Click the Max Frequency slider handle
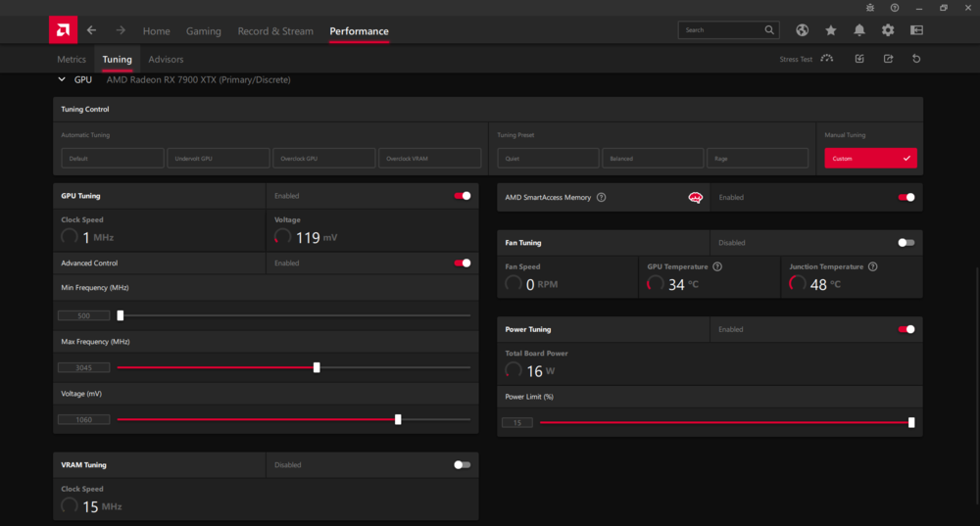The height and width of the screenshot is (526, 980). pyautogui.click(x=317, y=367)
